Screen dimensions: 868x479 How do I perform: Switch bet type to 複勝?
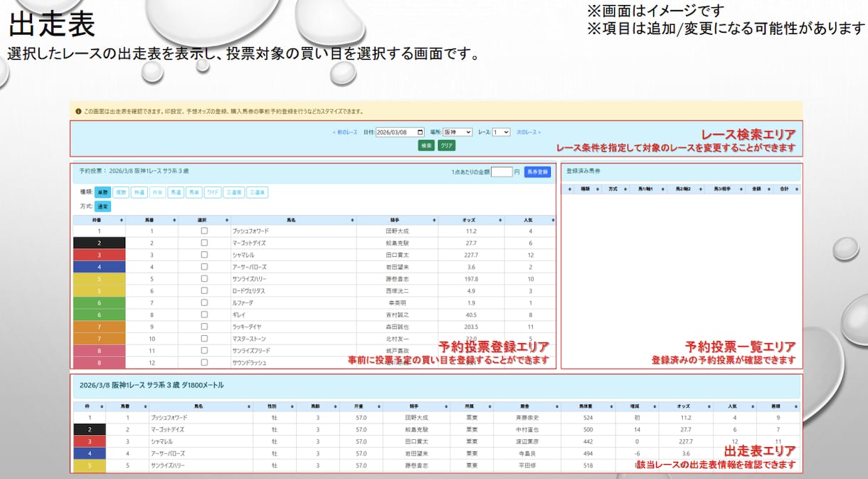pyautogui.click(x=121, y=192)
